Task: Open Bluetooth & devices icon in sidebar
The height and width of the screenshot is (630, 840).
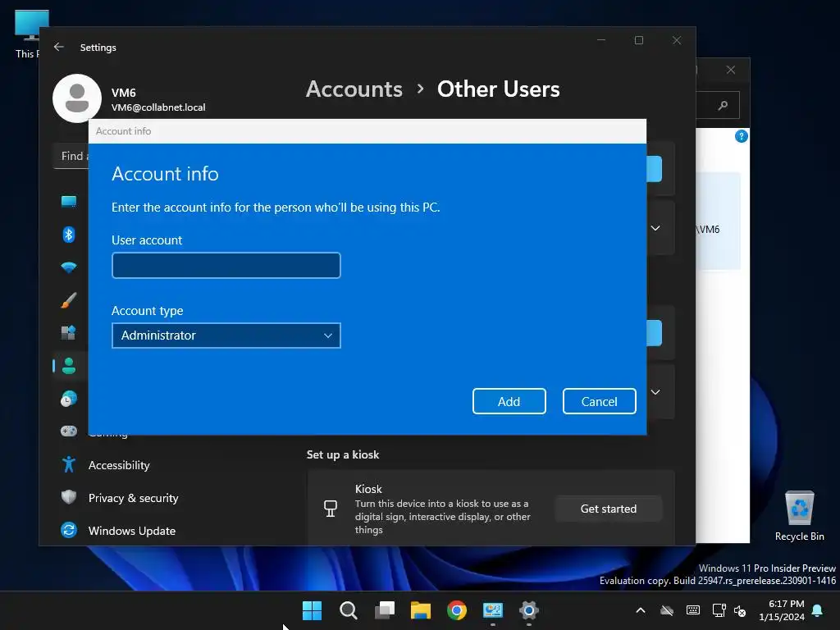Action: coord(69,235)
